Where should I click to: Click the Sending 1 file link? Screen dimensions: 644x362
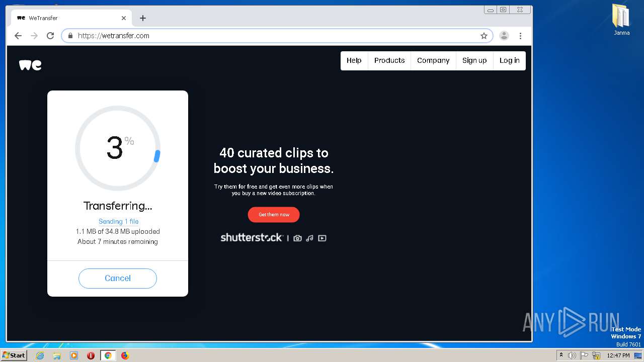(x=118, y=221)
